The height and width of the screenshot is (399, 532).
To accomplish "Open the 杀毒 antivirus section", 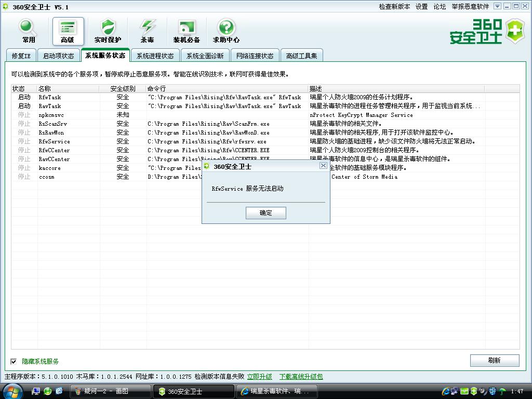I will [x=148, y=31].
